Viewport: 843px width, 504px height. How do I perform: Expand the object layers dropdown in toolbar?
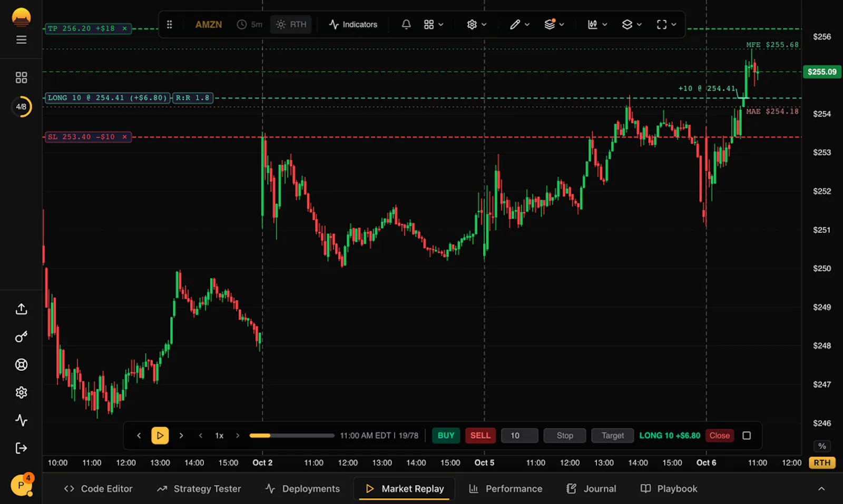click(x=632, y=24)
